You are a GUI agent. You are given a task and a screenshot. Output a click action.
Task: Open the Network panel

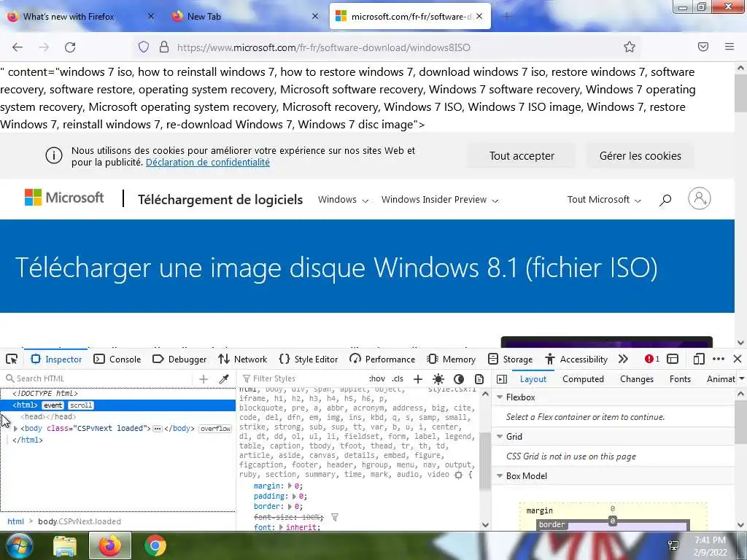click(x=242, y=359)
